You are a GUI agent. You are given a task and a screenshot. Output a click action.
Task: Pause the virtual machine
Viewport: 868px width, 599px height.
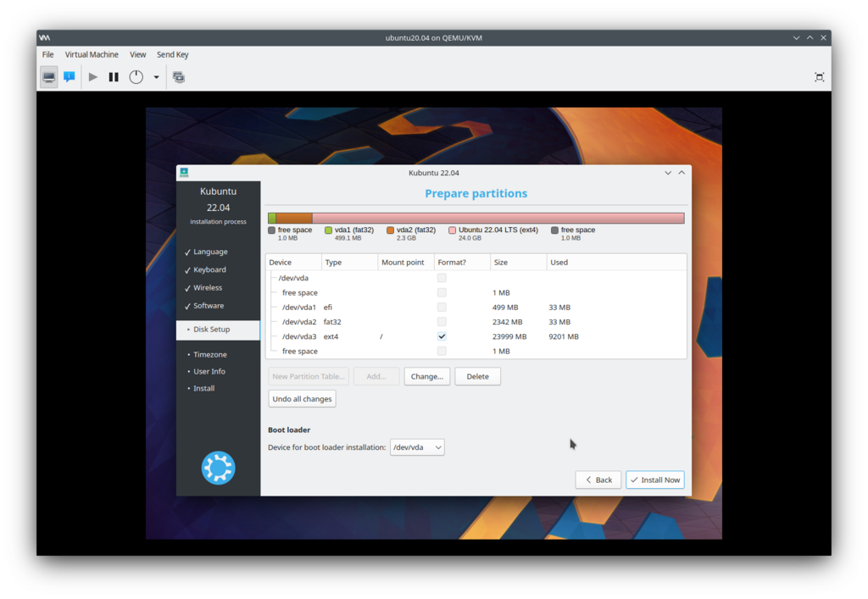114,77
